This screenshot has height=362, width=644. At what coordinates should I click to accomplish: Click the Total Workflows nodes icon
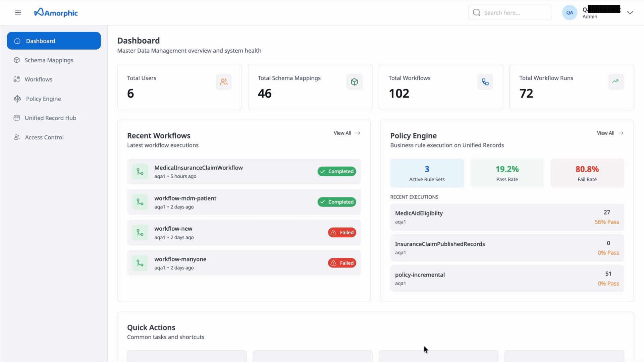[485, 82]
